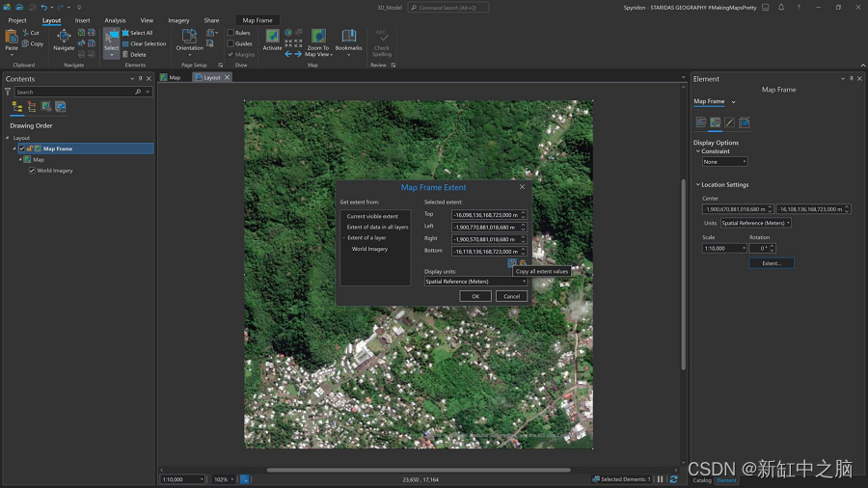Image resolution: width=868 pixels, height=488 pixels.
Task: Uncheck World Imagery layer visibility
Action: 32,171
